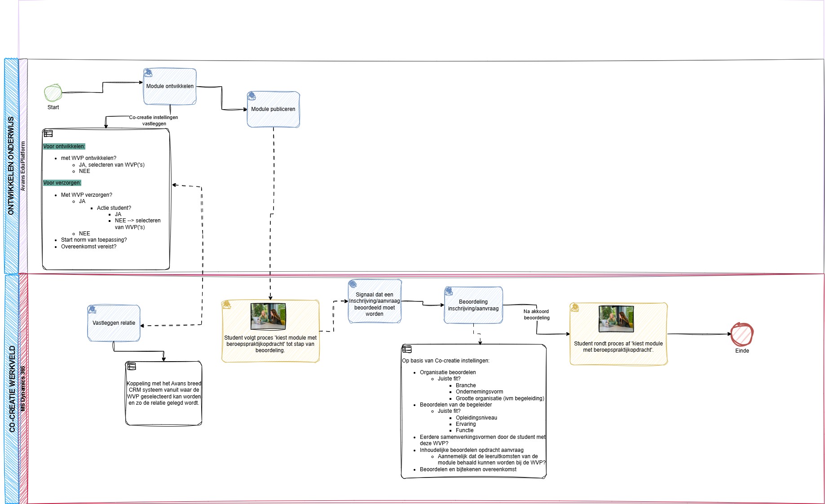Select the Module publiceren task box
Image resolution: width=825 pixels, height=504 pixels.
[273, 109]
